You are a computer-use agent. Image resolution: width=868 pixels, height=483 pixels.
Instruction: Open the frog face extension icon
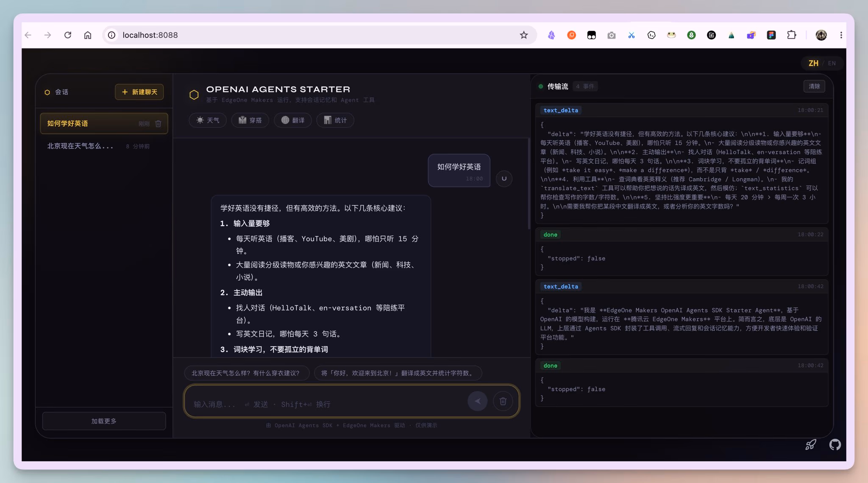(671, 35)
